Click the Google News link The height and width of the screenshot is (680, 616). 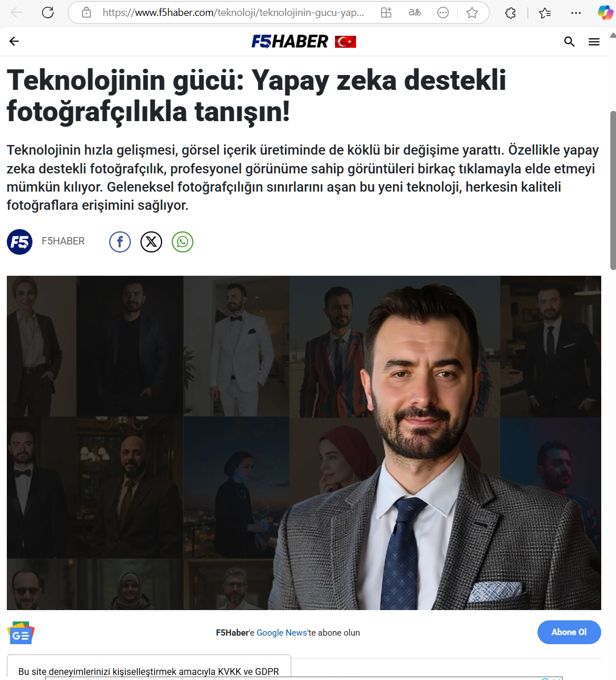[x=282, y=632]
